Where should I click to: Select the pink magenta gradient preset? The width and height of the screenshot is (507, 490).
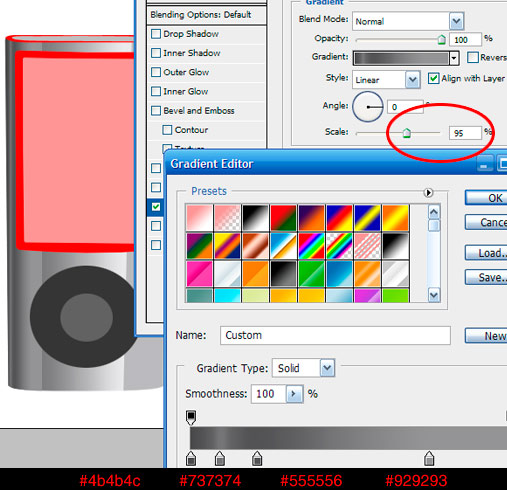click(199, 274)
